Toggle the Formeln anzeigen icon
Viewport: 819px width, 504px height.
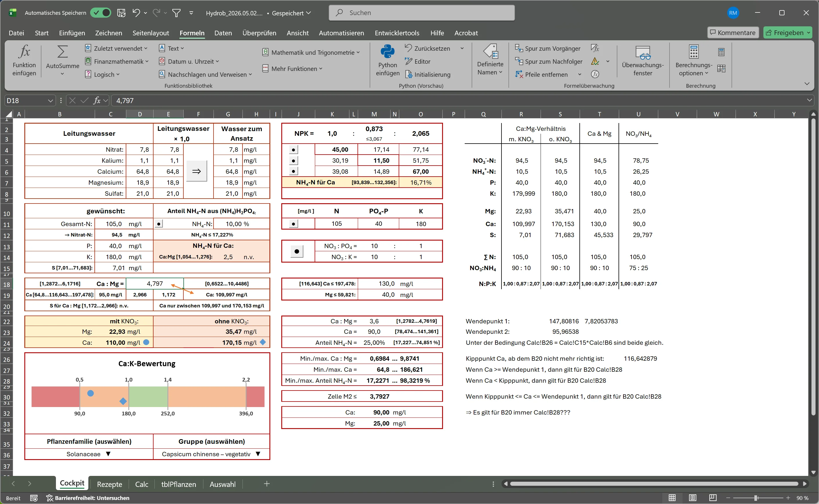click(595, 48)
